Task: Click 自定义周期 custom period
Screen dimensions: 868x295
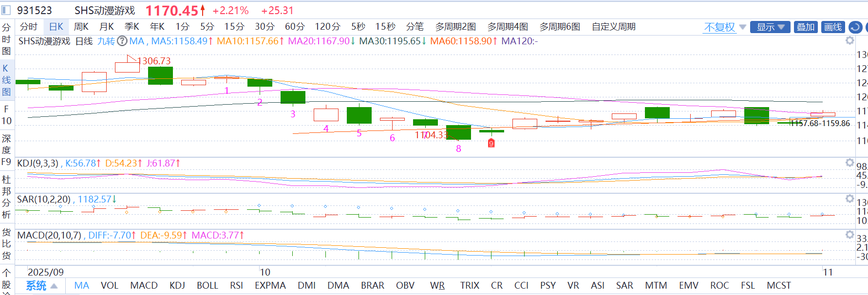Action: 614,27
